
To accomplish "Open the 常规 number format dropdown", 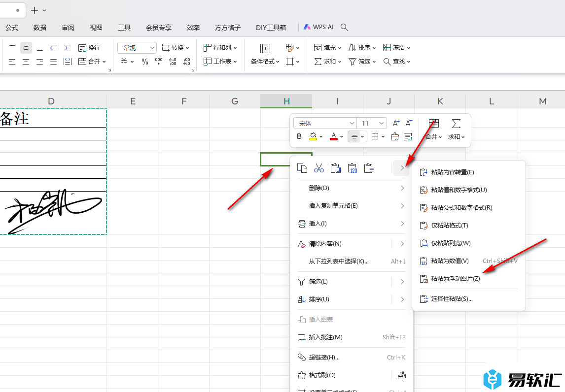I will tap(137, 47).
